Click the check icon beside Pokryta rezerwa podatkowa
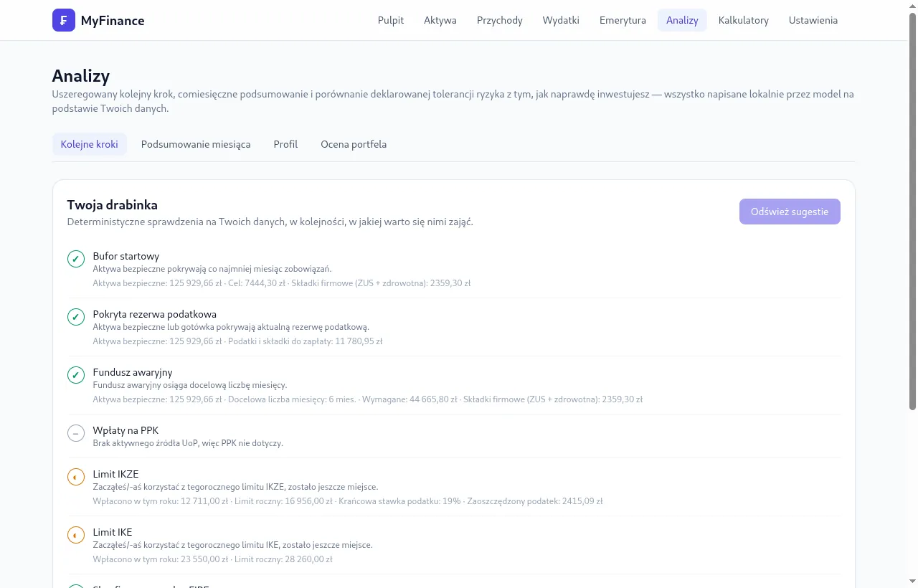 click(x=76, y=317)
